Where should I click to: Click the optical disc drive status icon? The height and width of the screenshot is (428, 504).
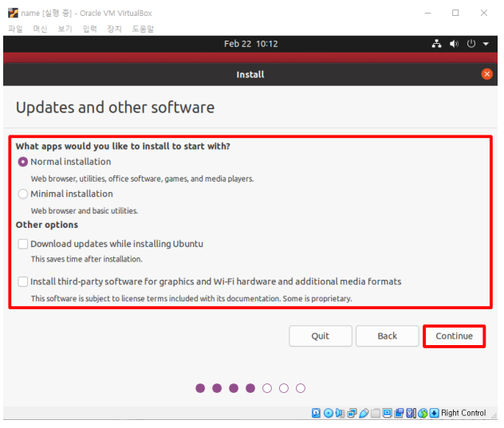(329, 413)
